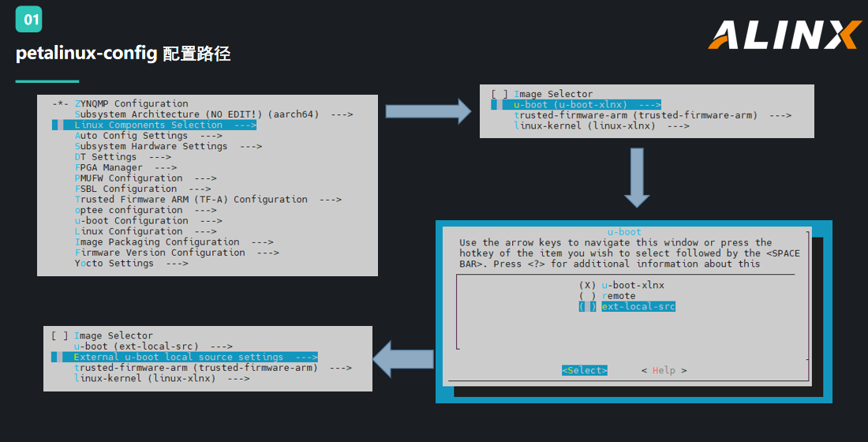Open Yocto Settings submenu
The height and width of the screenshot is (442, 868).
[131, 263]
